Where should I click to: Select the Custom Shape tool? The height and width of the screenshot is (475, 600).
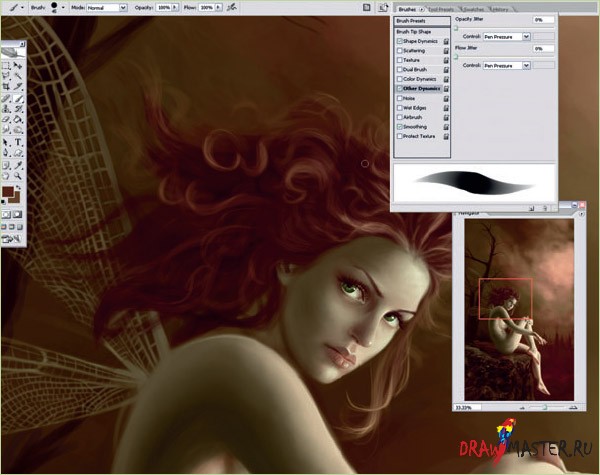[18, 153]
